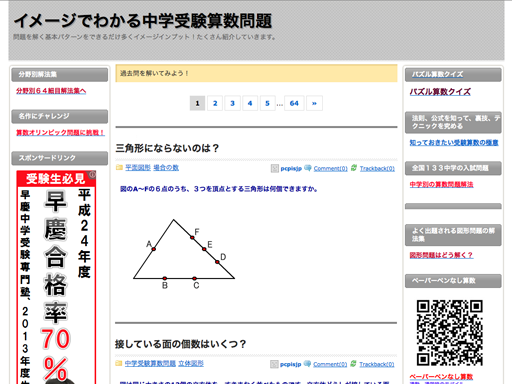The image size is (512, 384).
Task: Go to pagination page 5
Action: (x=267, y=103)
